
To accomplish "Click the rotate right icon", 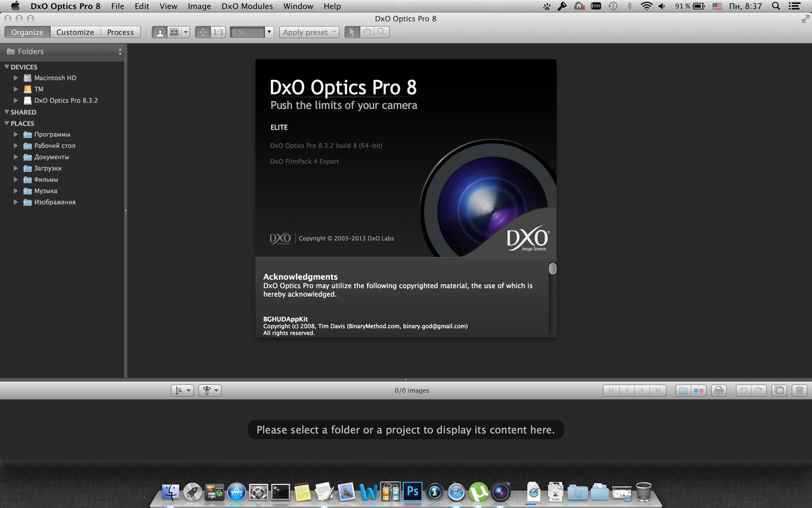I will pyautogui.click(x=759, y=390).
